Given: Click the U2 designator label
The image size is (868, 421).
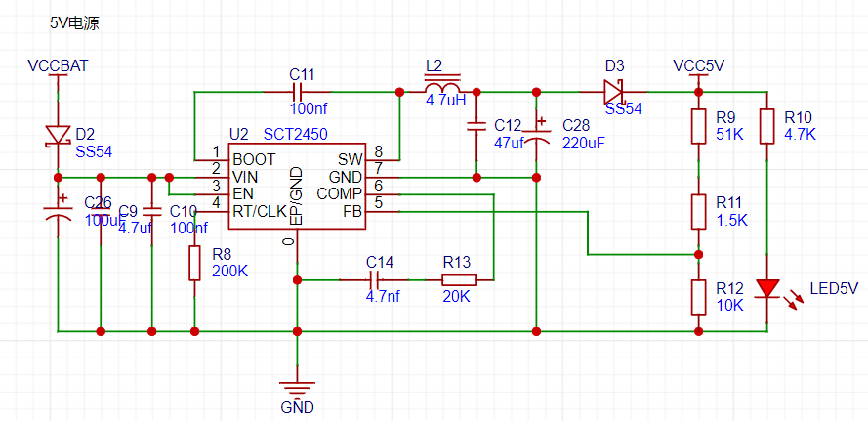Looking at the screenshot, I should 239,134.
